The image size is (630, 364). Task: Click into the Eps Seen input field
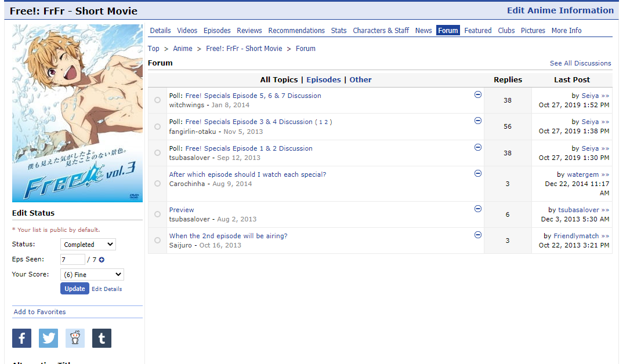(73, 260)
